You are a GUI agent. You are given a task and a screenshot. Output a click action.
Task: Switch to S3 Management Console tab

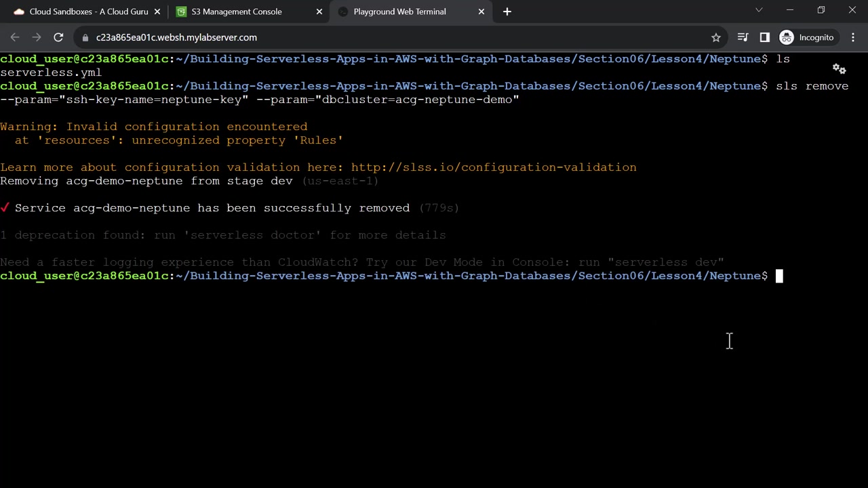236,12
